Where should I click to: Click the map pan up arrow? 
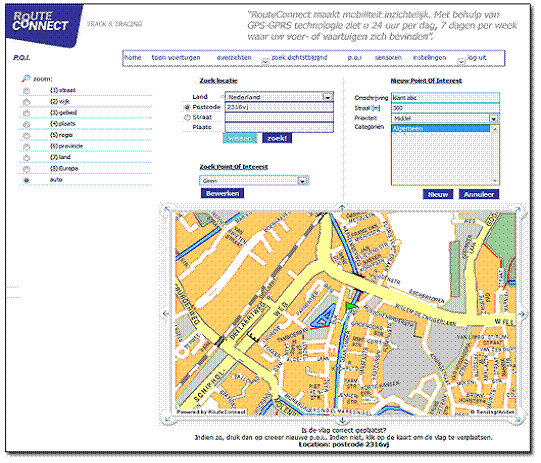point(342,207)
